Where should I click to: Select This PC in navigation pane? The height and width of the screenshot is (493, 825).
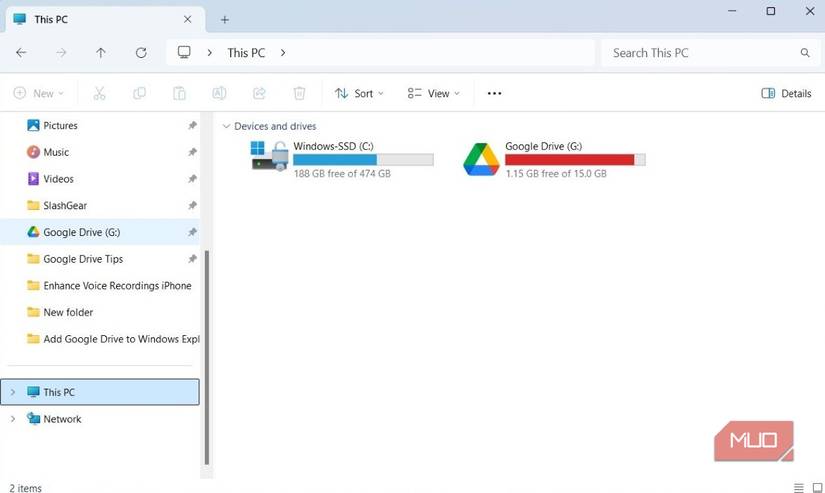[100, 392]
